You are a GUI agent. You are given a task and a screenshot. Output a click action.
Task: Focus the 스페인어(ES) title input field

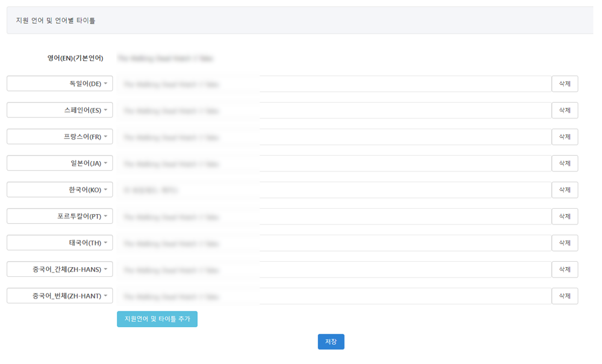tap(334, 110)
